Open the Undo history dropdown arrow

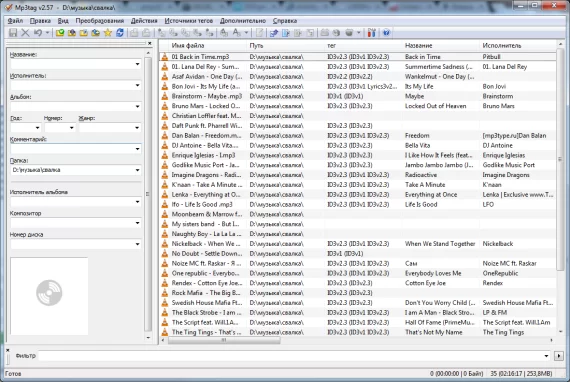click(47, 33)
